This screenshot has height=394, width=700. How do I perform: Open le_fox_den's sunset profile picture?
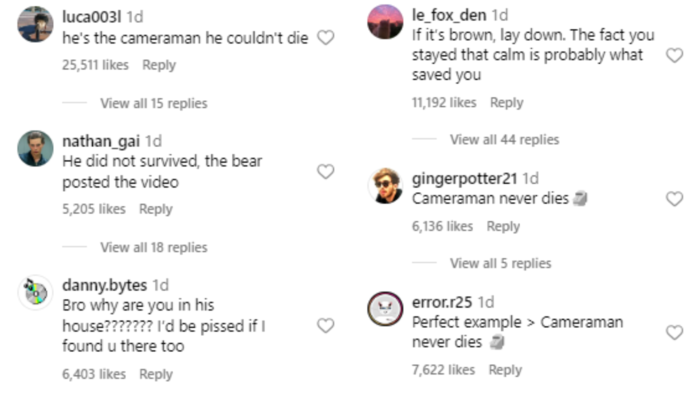385,22
